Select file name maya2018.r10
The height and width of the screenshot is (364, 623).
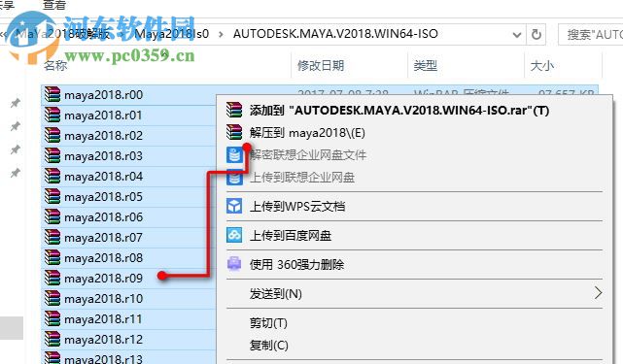coord(103,299)
